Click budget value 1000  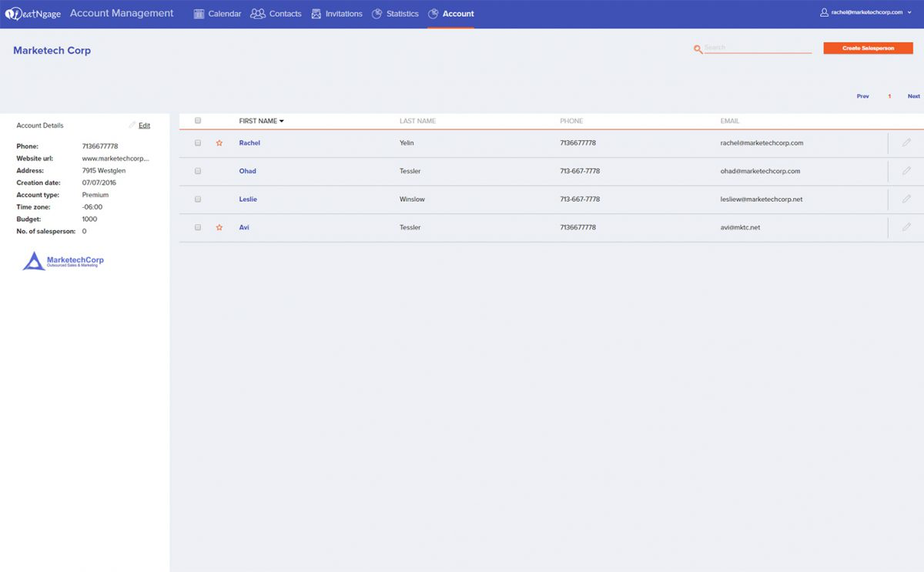(89, 219)
